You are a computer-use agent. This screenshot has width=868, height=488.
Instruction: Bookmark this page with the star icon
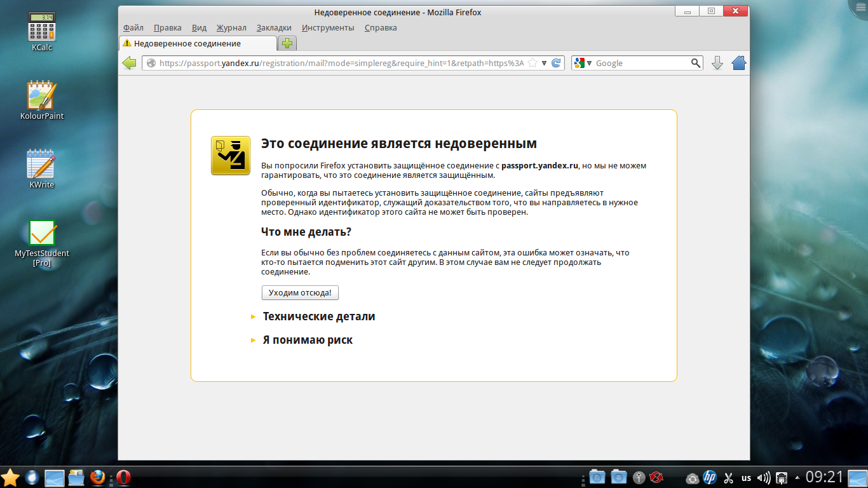[533, 63]
